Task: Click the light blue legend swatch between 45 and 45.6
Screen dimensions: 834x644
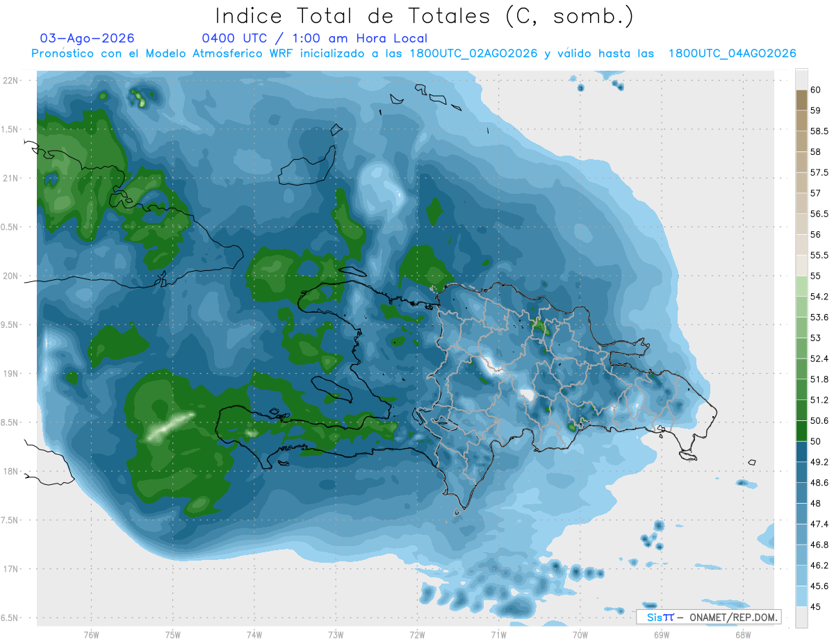Action: (x=801, y=597)
